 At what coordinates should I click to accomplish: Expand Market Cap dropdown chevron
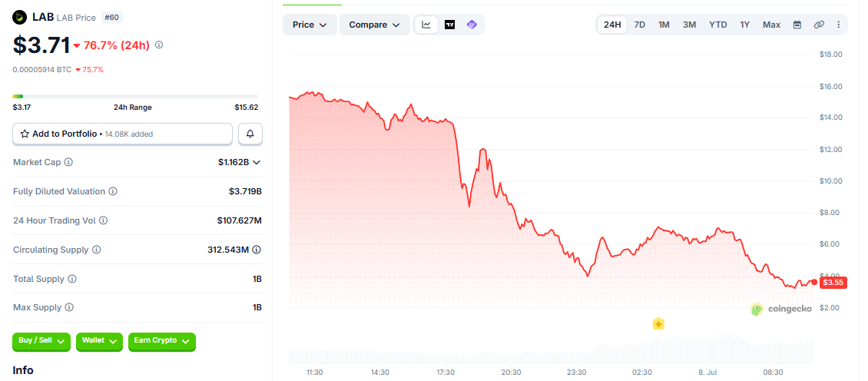click(x=257, y=162)
